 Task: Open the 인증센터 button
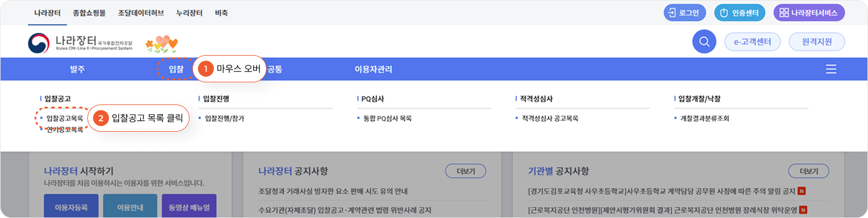[740, 12]
